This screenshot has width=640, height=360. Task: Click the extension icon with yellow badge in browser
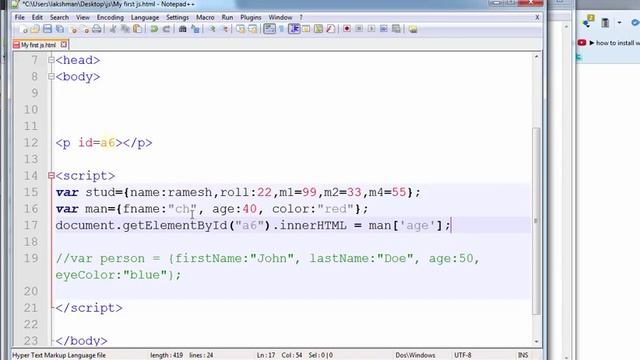(588, 21)
